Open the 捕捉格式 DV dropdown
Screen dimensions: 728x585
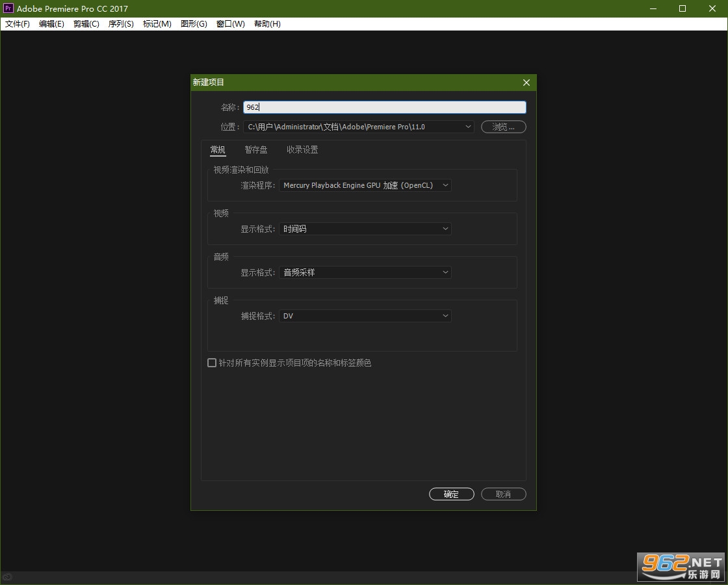coord(365,316)
